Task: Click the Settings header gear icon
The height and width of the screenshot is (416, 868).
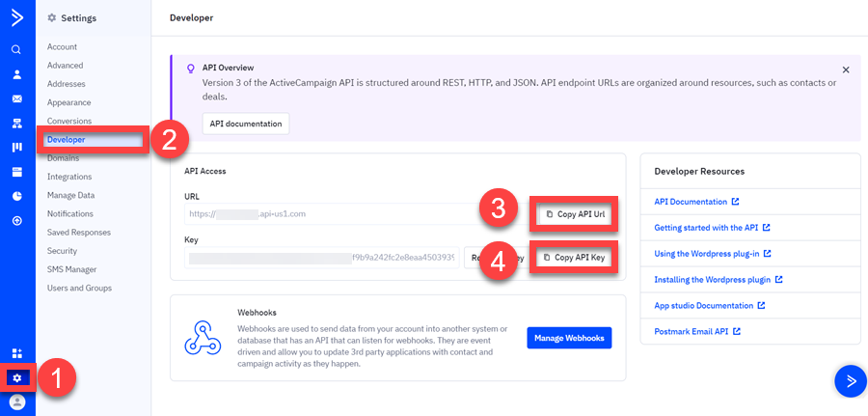Action: click(52, 18)
